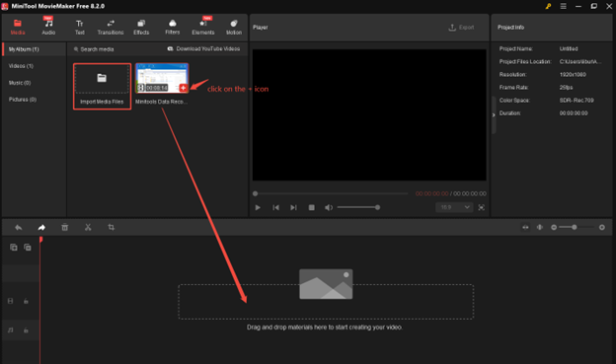Click the timeline drop zone placeholder image
This screenshot has width=616, height=364.
pyautogui.click(x=326, y=284)
